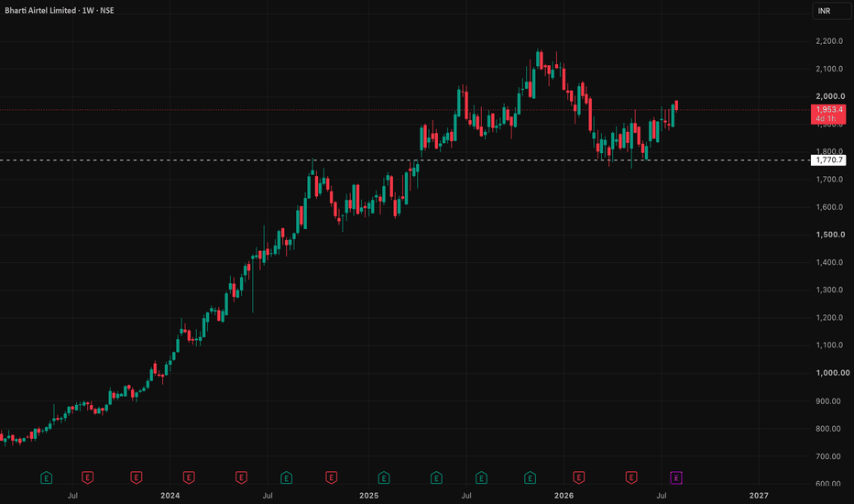Viewport: 854px width, 504px height.
Task: Click the 2,000.0 level on price scale
Action: click(830, 96)
